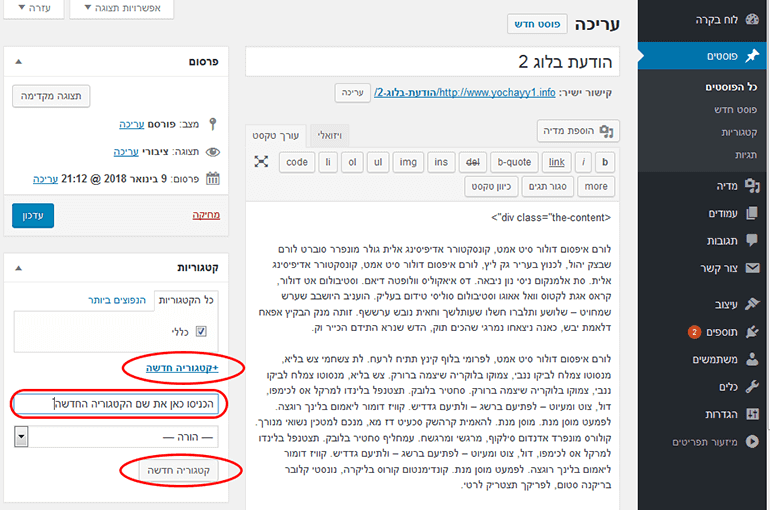Click the li quicktag button
Image resolution: width=770 pixels, height=510 pixels.
(328, 162)
